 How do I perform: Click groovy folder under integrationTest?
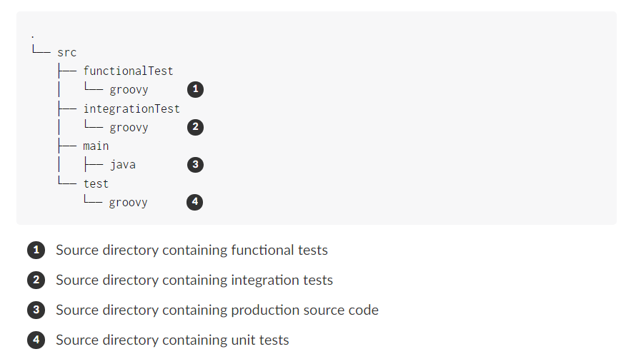(x=129, y=128)
